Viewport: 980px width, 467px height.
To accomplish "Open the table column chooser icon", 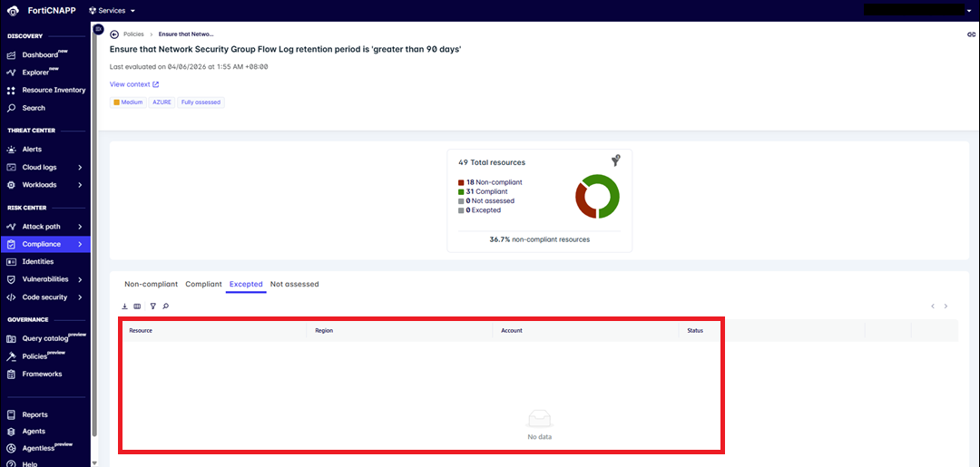I will pos(137,306).
